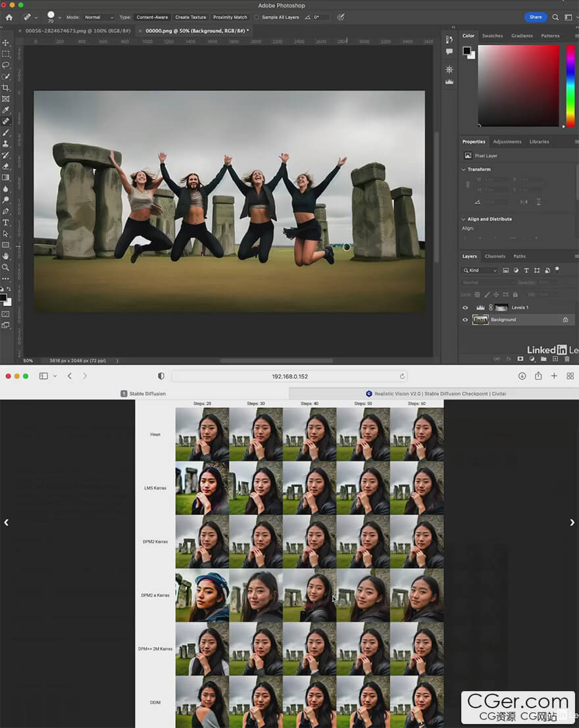Open the healing Mode dropdown set to Normal

(99, 17)
